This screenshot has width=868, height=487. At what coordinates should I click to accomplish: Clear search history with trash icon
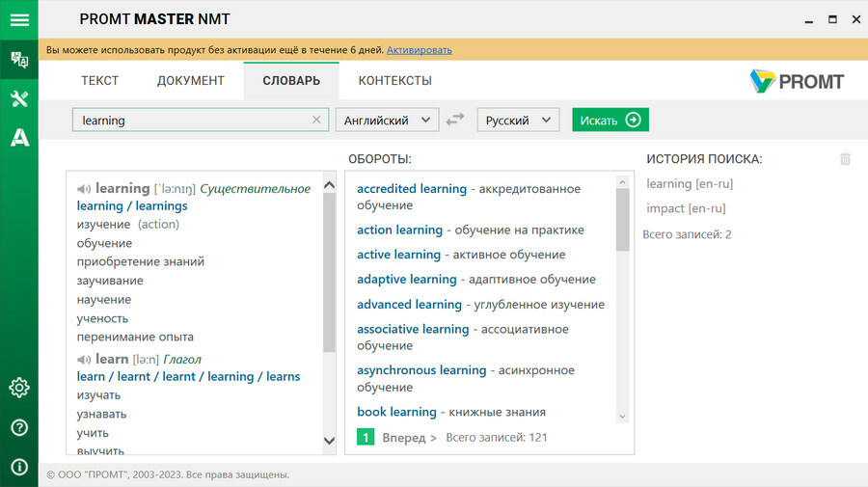click(x=845, y=159)
